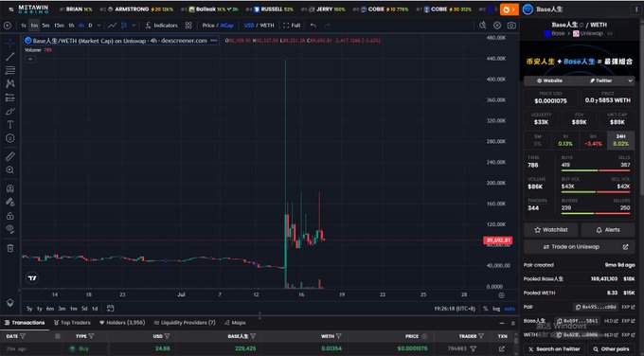Open the token Twitter link
Screen dimensions: 644x356
(x=600, y=80)
